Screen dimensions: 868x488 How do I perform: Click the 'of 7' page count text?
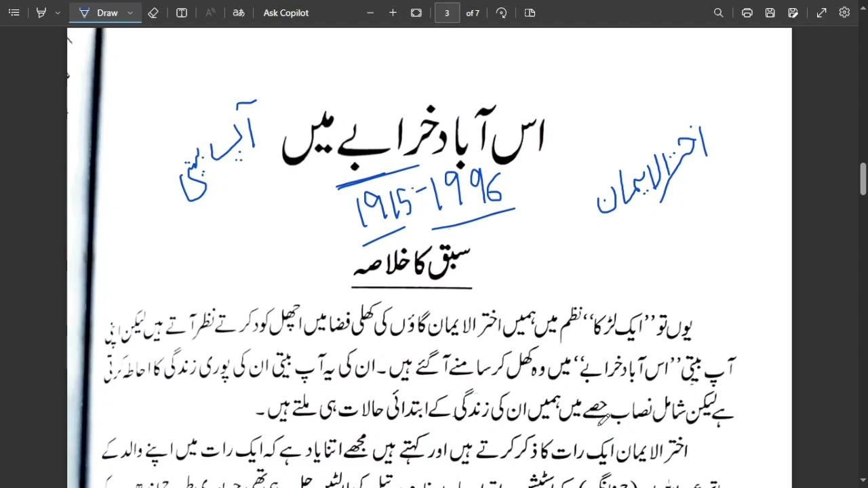tap(473, 13)
